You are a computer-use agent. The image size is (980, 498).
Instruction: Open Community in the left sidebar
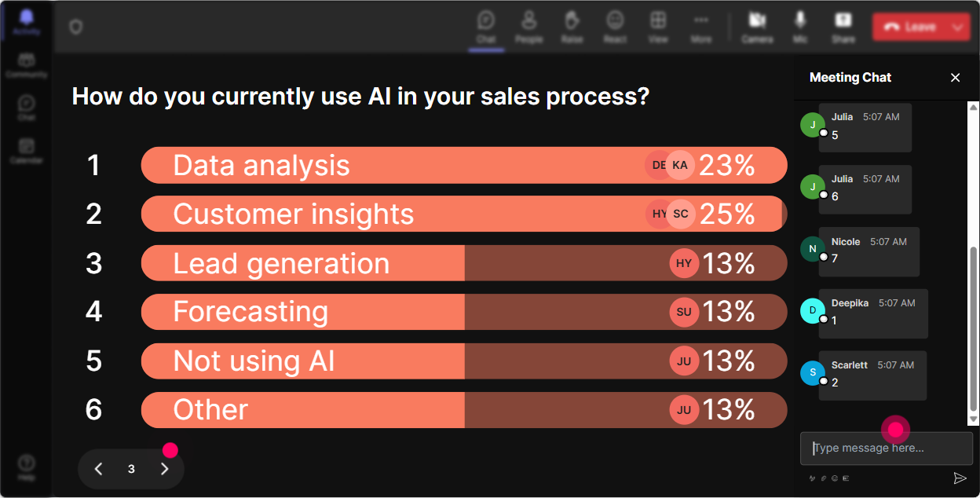[27, 64]
